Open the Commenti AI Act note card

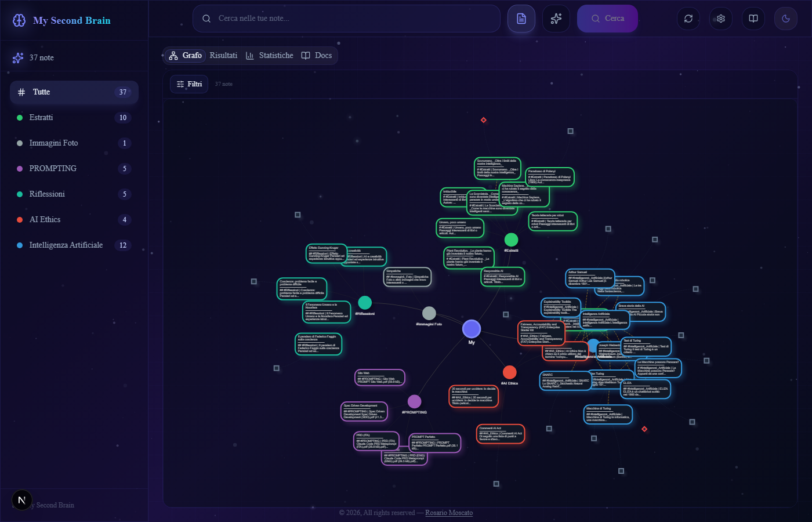click(501, 434)
